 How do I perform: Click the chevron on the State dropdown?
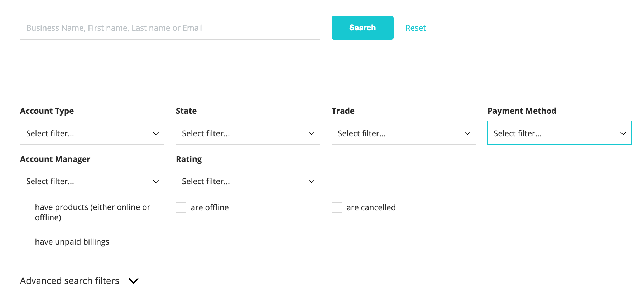tap(311, 133)
